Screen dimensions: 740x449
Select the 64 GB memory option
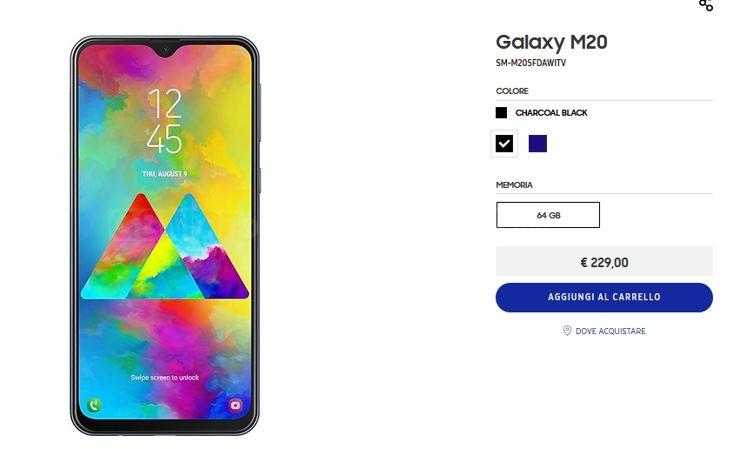pos(548,215)
